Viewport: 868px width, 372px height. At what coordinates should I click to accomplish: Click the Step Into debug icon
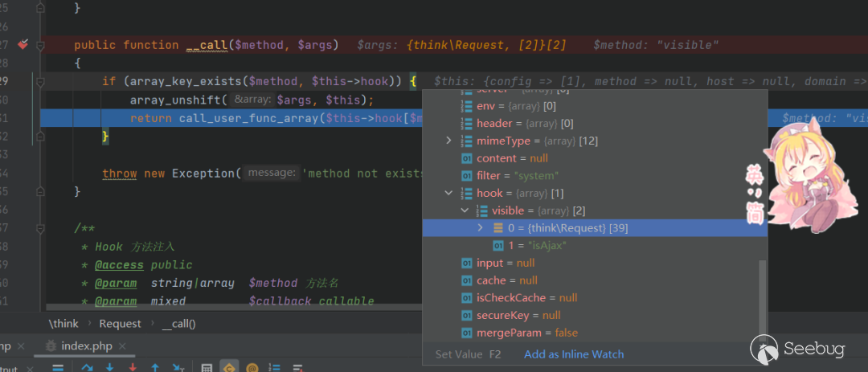pyautogui.click(x=110, y=368)
